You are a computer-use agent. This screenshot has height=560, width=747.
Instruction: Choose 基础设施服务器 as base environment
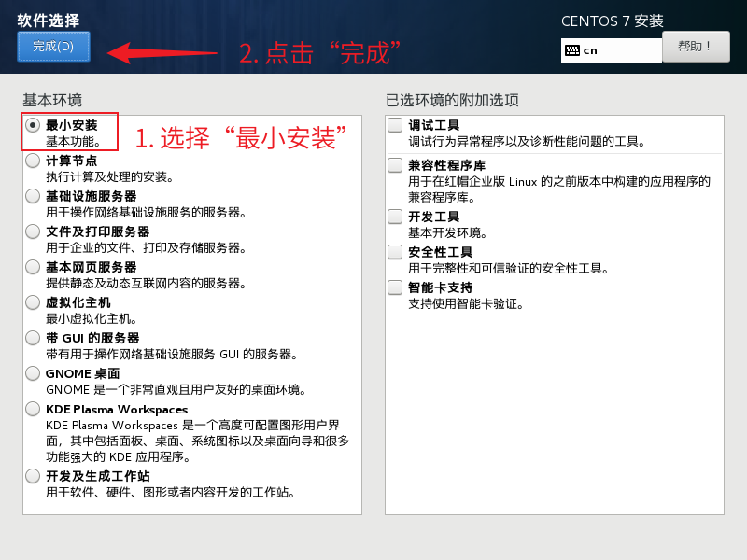coord(33,196)
